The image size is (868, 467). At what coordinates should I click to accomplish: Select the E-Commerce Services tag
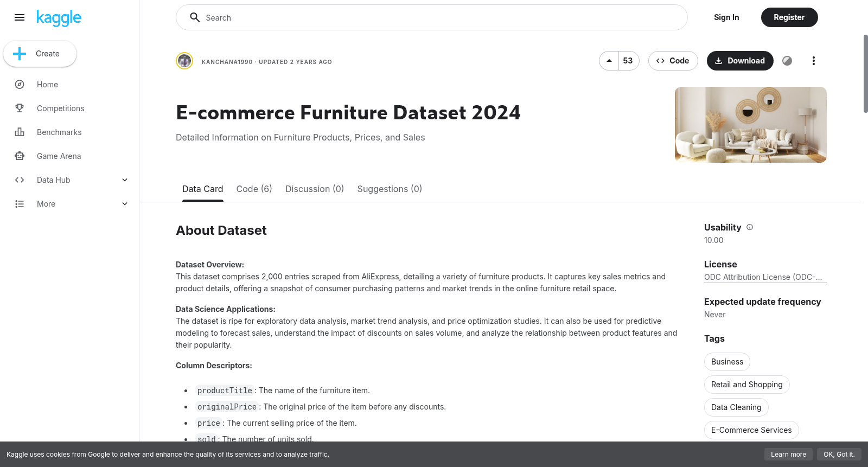click(x=751, y=430)
